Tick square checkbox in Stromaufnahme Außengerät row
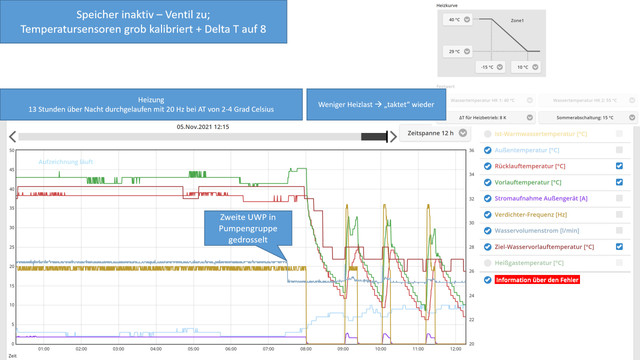The width and height of the screenshot is (640, 360). (x=619, y=198)
